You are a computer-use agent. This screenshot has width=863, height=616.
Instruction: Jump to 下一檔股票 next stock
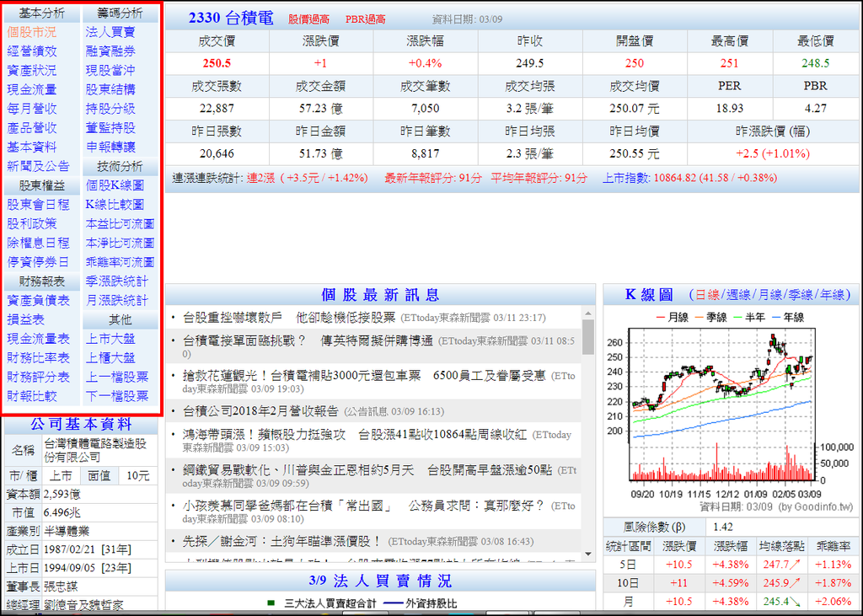point(116,396)
